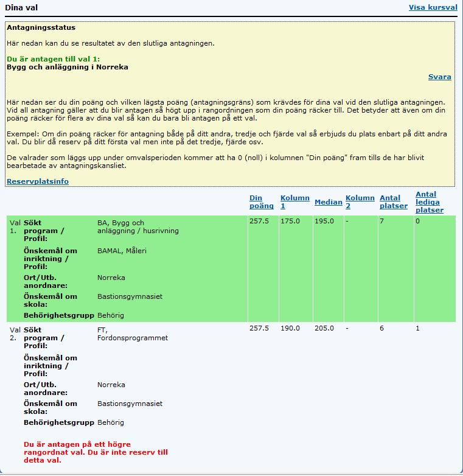Open the Visa kursval link
Screen dimensions: 463x476
[433, 7]
